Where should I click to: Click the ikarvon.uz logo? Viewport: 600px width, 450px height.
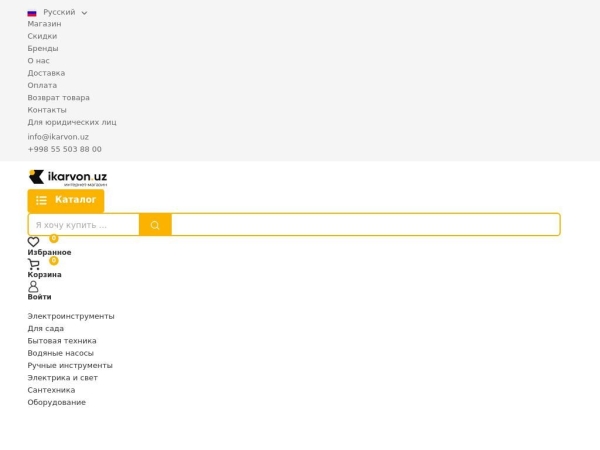point(68,178)
